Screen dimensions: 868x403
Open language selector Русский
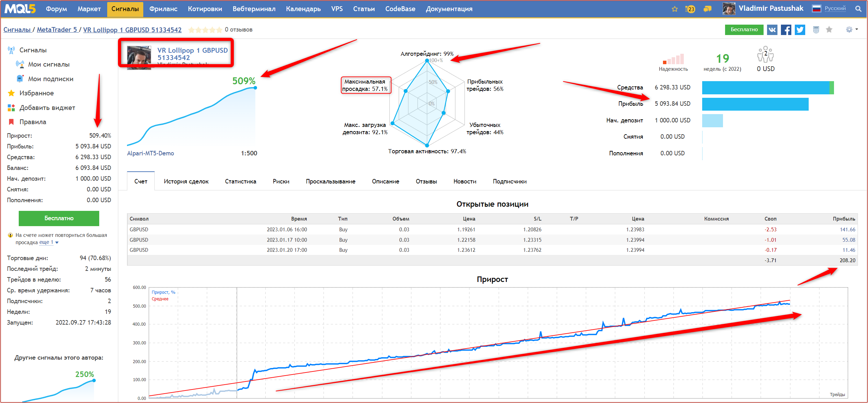[835, 9]
